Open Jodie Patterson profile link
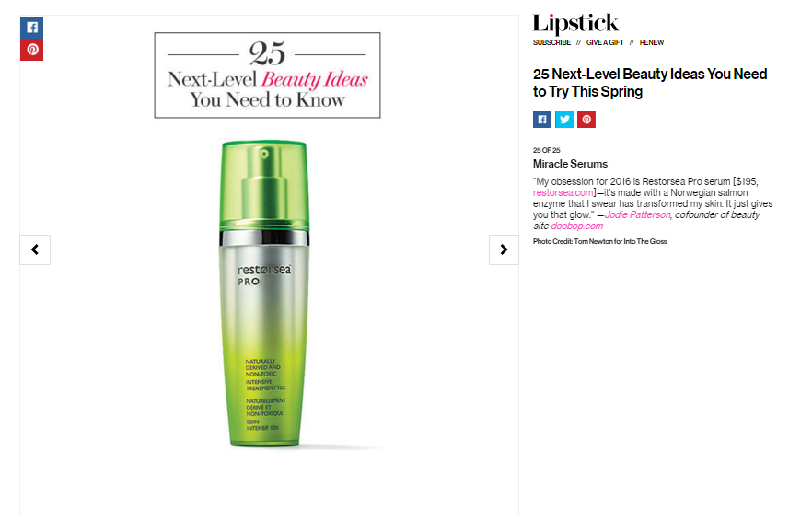Viewport: 789px width, 532px height. click(x=637, y=214)
